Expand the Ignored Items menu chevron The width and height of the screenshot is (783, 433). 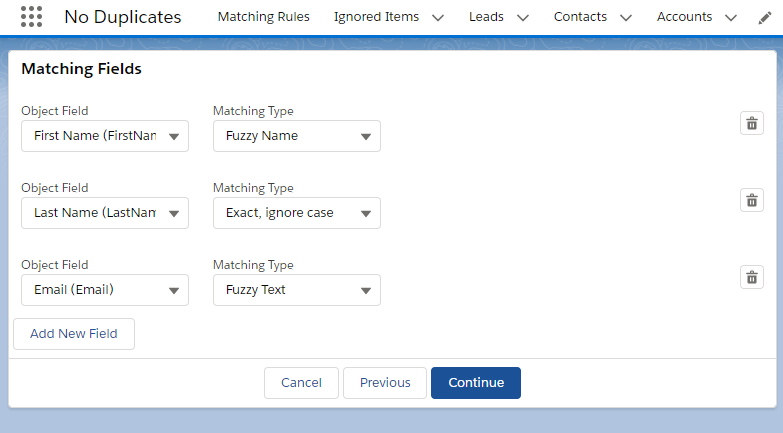point(438,17)
